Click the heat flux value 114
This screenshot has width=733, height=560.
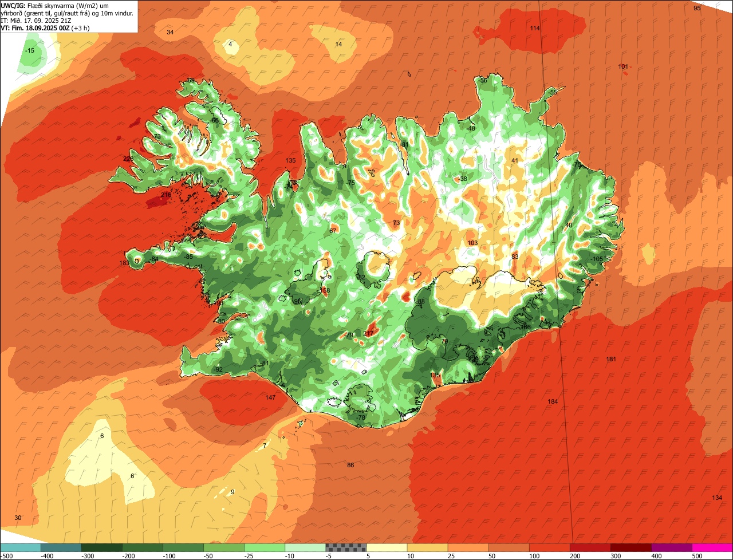pyautogui.click(x=535, y=28)
